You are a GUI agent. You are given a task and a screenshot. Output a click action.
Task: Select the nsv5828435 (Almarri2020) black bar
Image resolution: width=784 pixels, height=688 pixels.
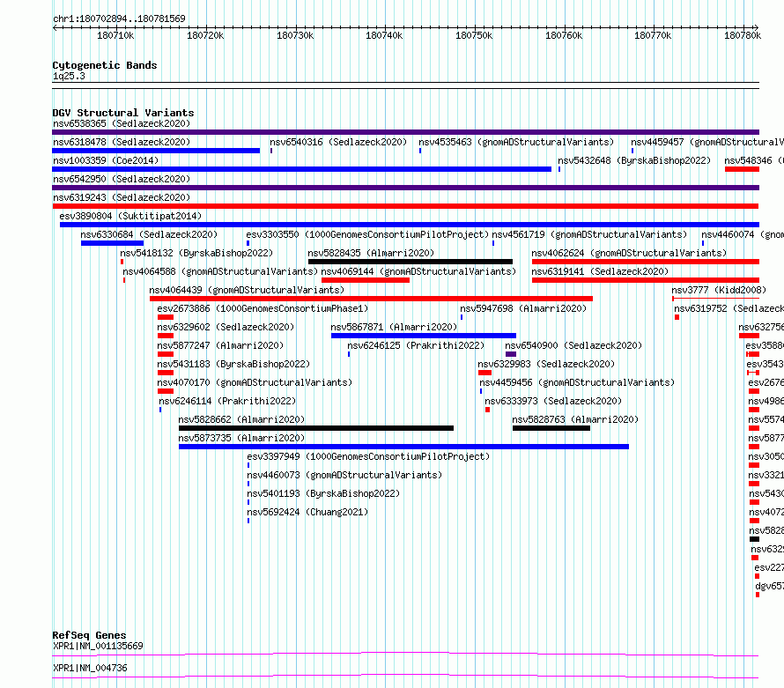click(x=410, y=262)
